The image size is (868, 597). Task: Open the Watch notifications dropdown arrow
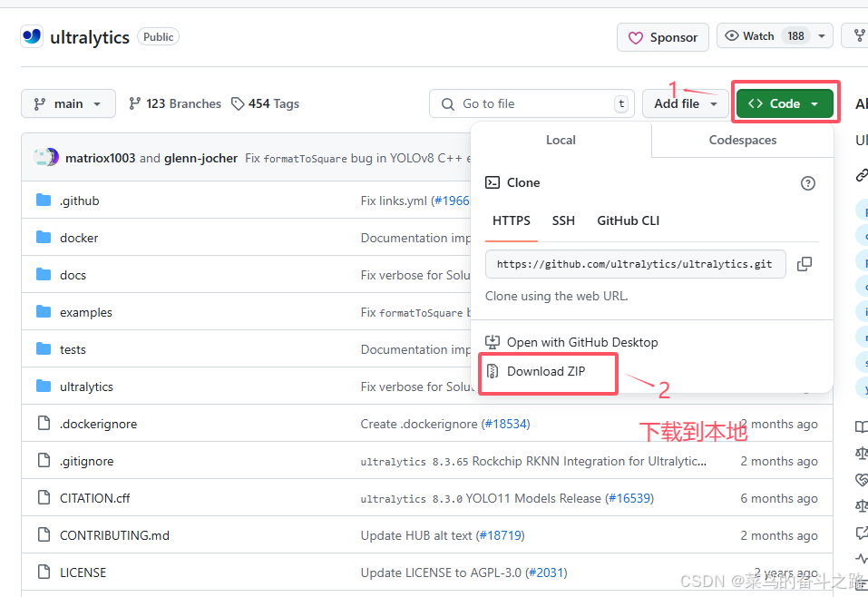(x=822, y=36)
